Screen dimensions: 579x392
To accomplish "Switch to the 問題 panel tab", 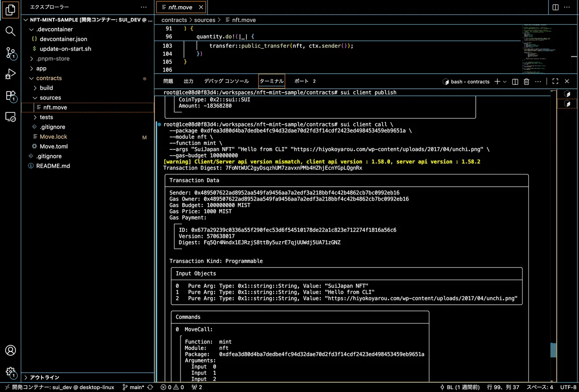I will [x=168, y=81].
